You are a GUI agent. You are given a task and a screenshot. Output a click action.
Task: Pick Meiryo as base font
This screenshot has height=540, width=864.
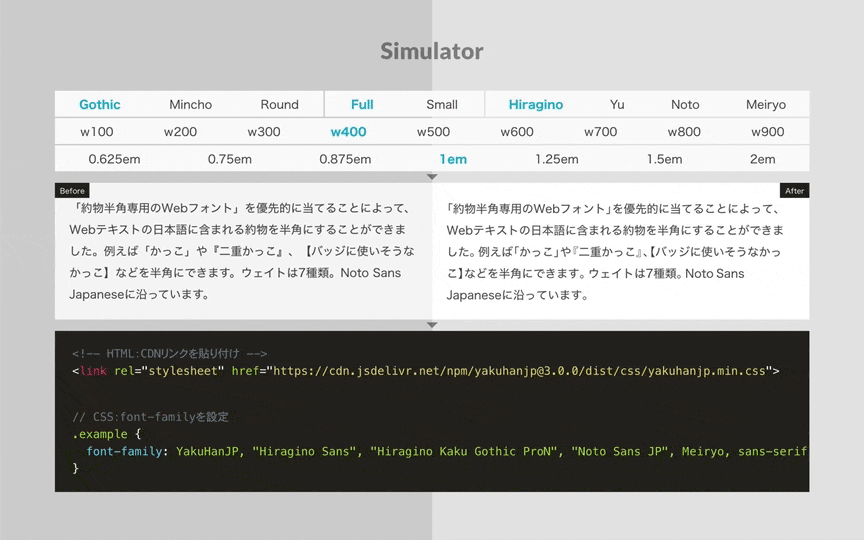(766, 104)
